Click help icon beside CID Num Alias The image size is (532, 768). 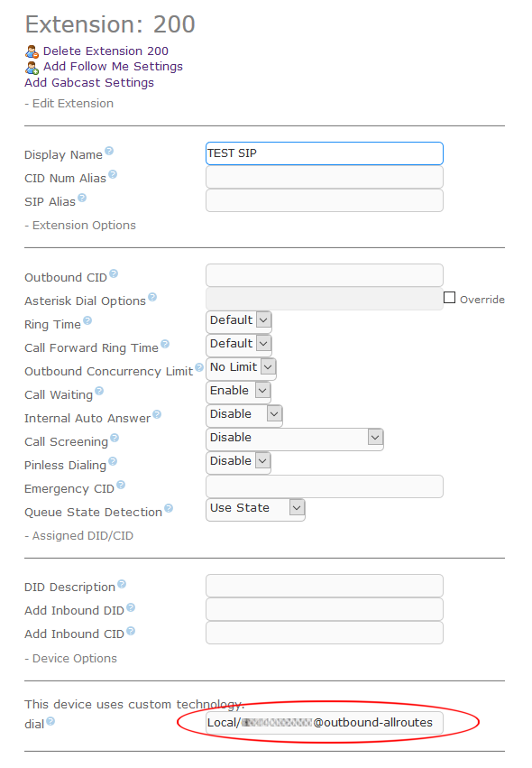(113, 174)
